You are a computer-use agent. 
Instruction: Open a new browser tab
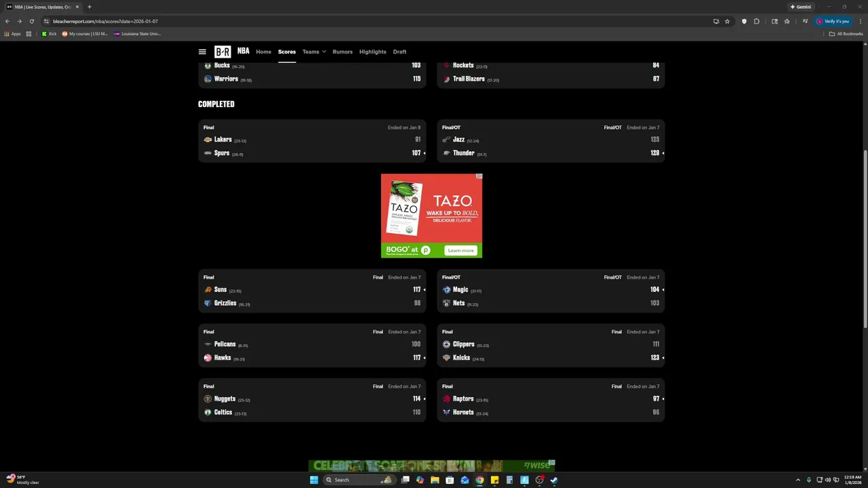(89, 7)
